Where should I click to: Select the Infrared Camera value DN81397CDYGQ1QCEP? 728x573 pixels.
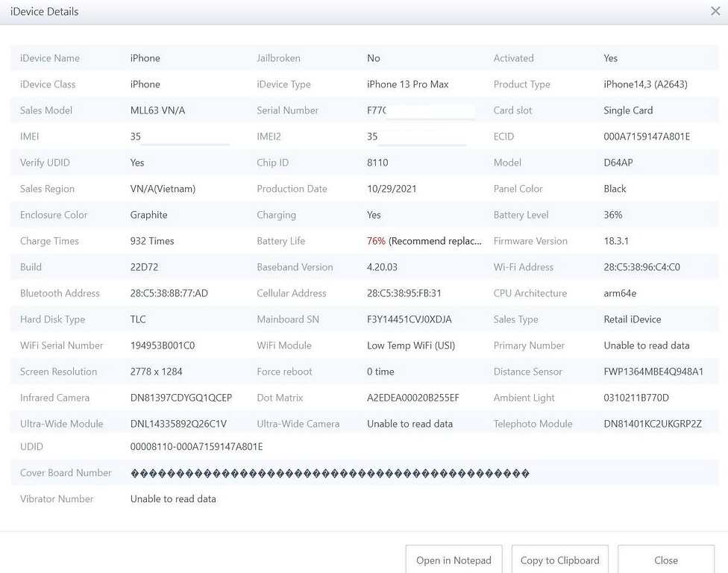[181, 398]
